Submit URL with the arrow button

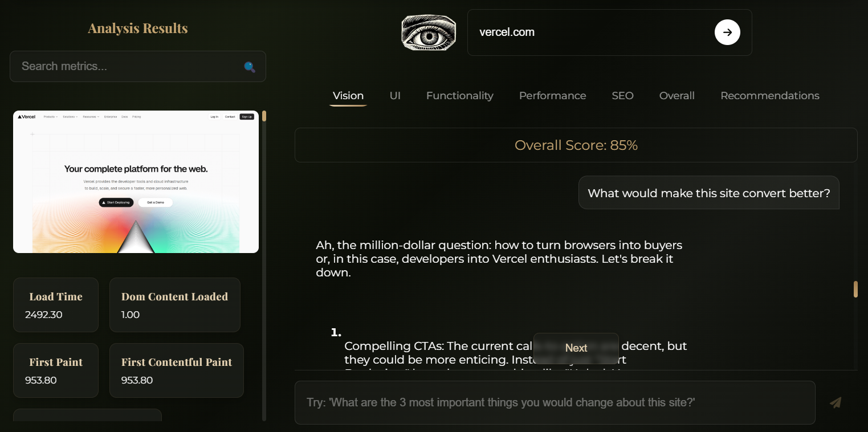pyautogui.click(x=727, y=32)
